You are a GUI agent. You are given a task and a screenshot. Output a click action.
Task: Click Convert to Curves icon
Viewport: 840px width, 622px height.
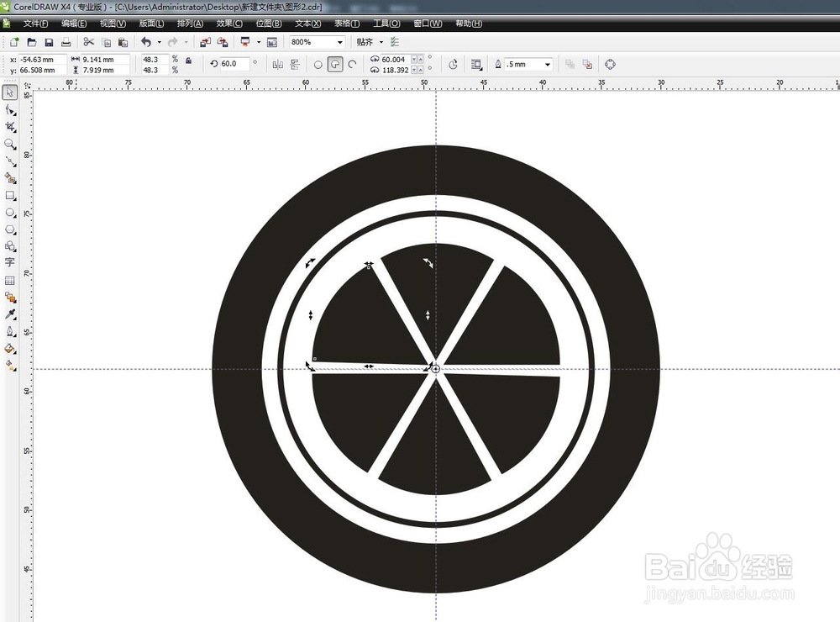click(610, 65)
